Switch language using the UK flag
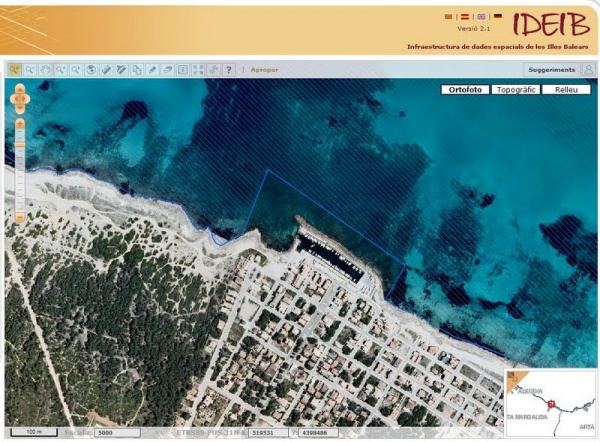The width and height of the screenshot is (600, 442). tap(480, 17)
